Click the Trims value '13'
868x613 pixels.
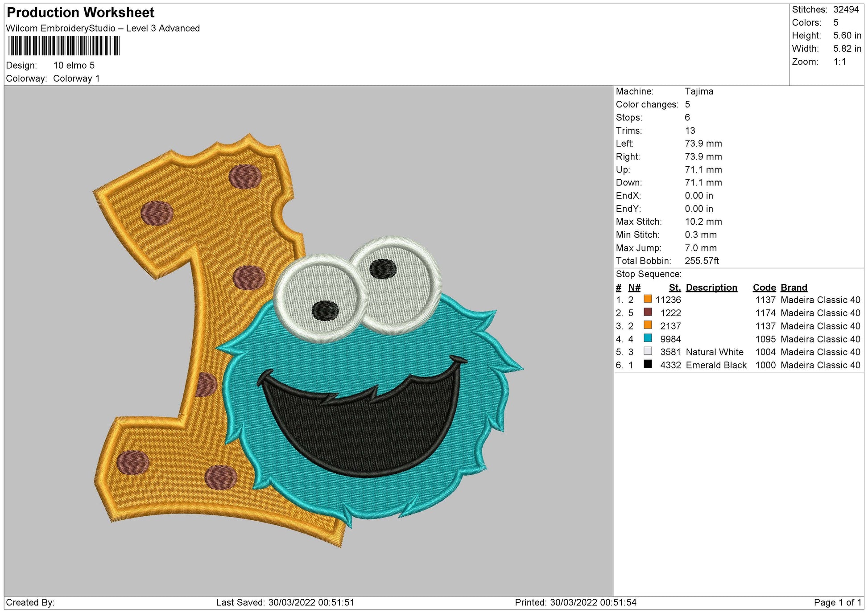pyautogui.click(x=690, y=131)
